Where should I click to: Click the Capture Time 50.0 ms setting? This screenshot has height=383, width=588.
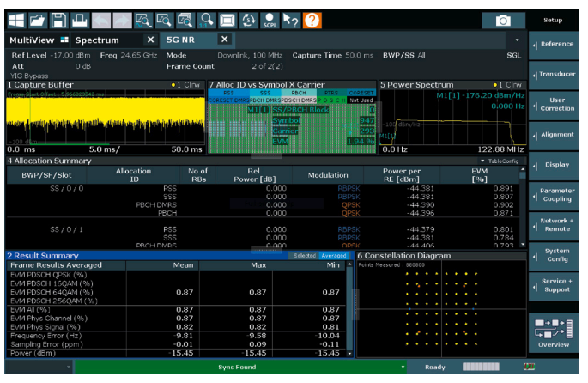coord(332,55)
